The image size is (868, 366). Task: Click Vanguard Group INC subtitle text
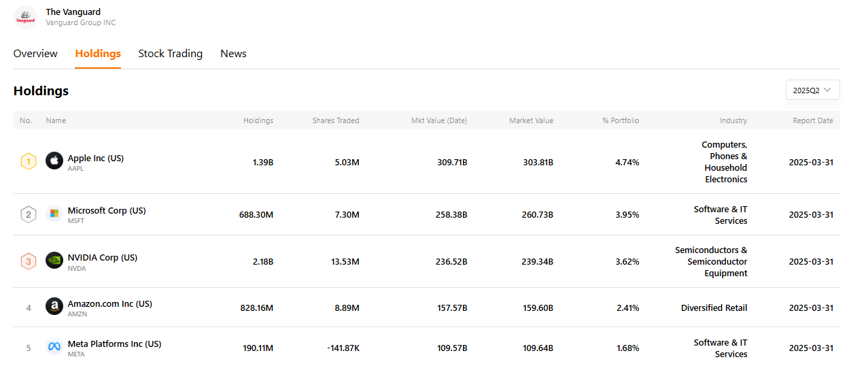click(x=81, y=22)
